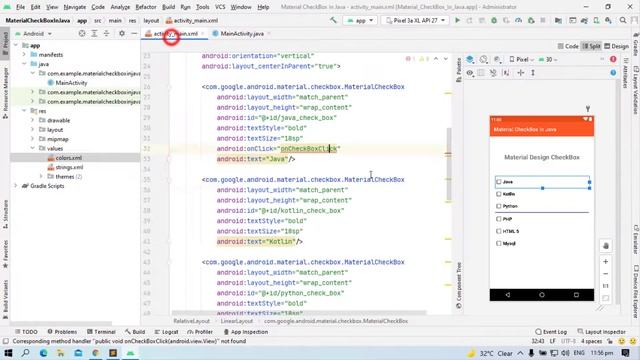Open Resource Manager side panel

click(5, 93)
